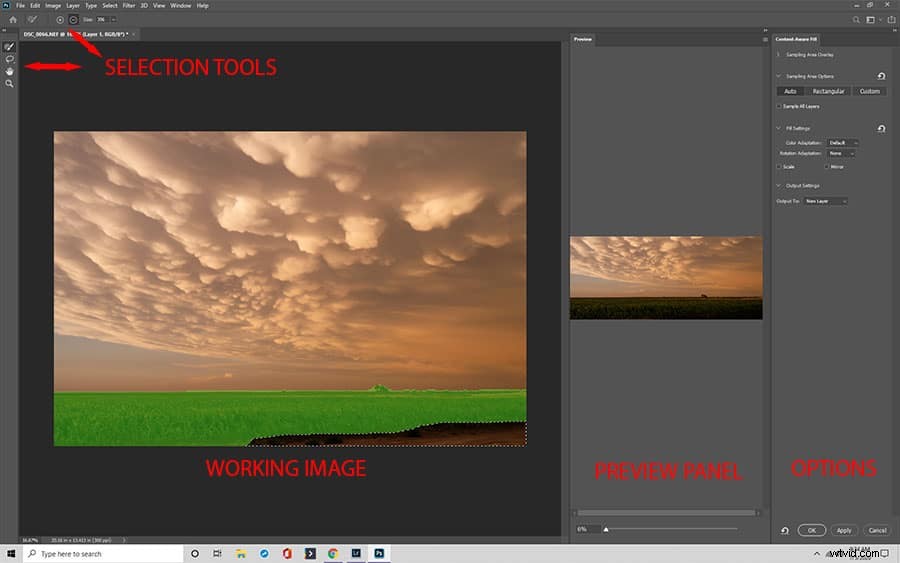Click the share icon at top right
This screenshot has width=900, height=563.
891,20
